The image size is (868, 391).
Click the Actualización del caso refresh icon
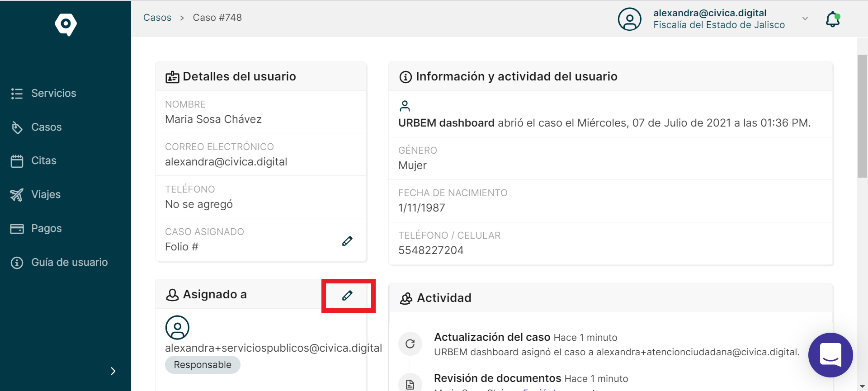[x=410, y=344]
